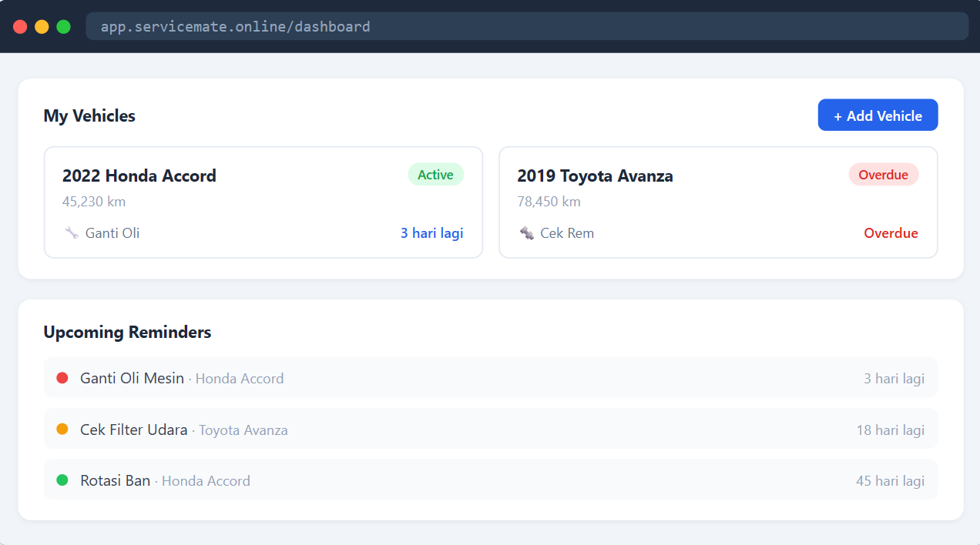The height and width of the screenshot is (545, 980).
Task: Click the orange dot on Cek Filter Udara
Action: (x=62, y=429)
